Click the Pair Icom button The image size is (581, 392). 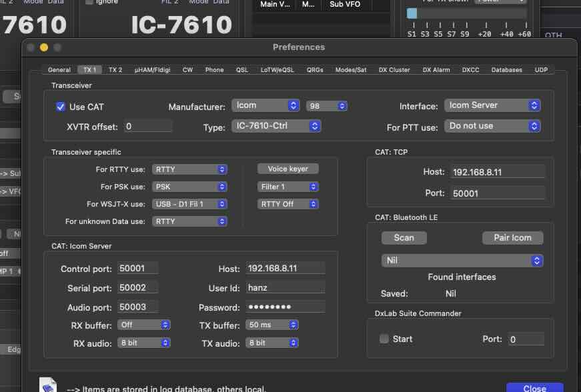pos(512,238)
